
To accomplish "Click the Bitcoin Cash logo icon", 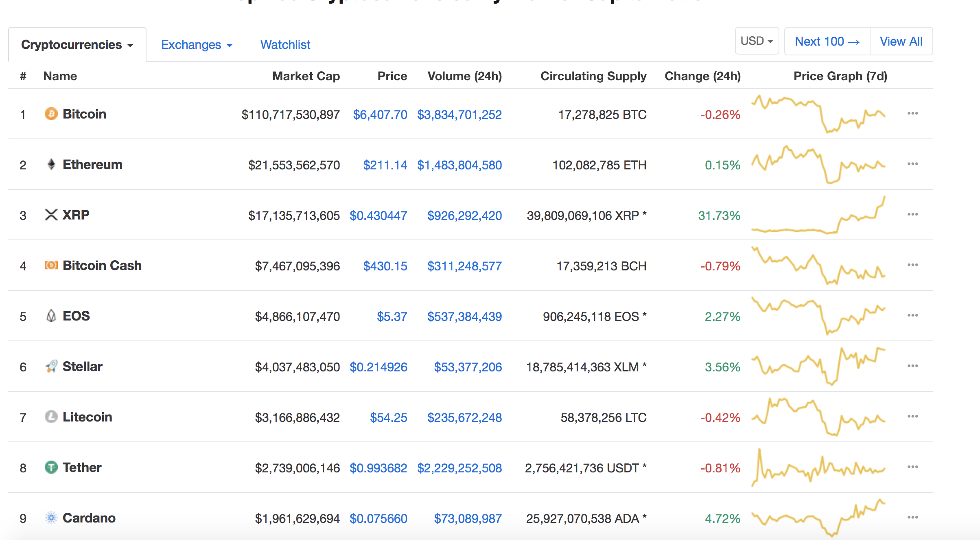I will point(51,265).
